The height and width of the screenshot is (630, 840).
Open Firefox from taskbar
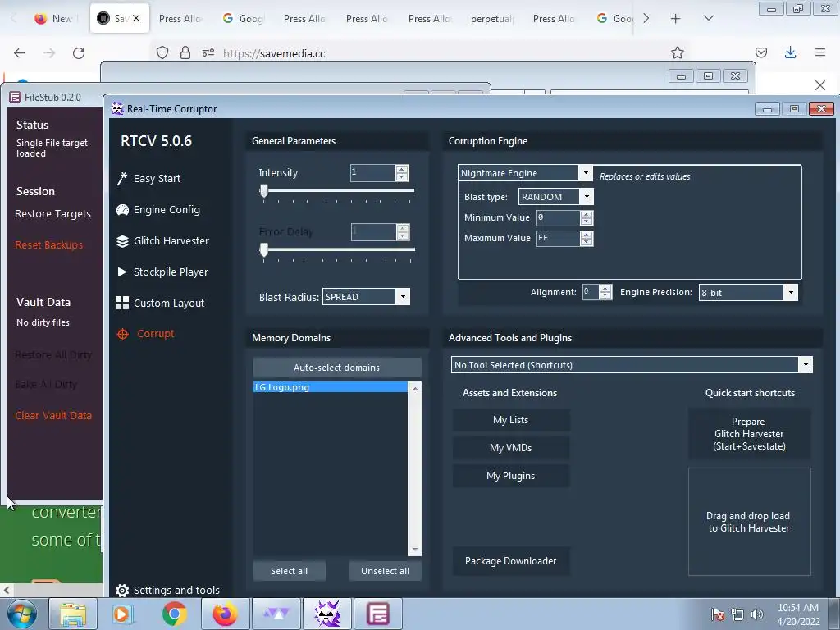[225, 614]
